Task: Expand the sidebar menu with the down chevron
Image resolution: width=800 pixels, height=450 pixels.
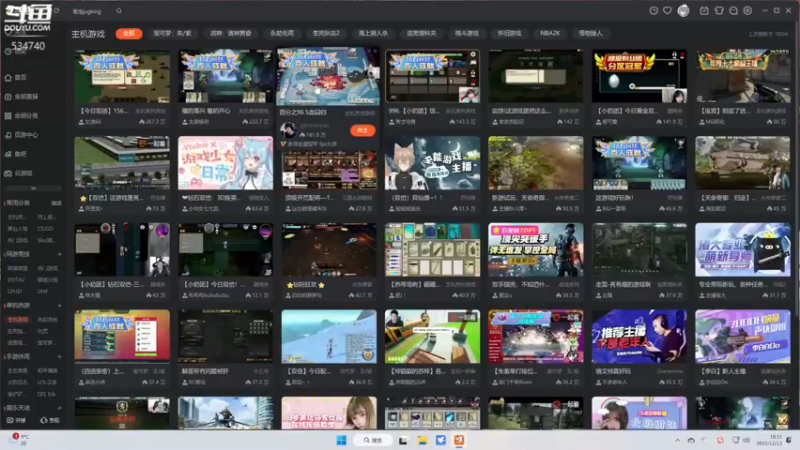Action: (33, 188)
